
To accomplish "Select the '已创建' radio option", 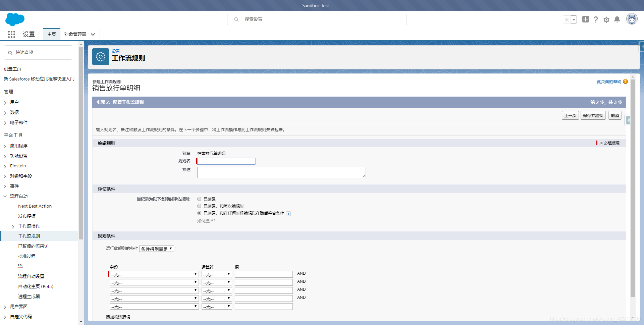I will click(199, 199).
